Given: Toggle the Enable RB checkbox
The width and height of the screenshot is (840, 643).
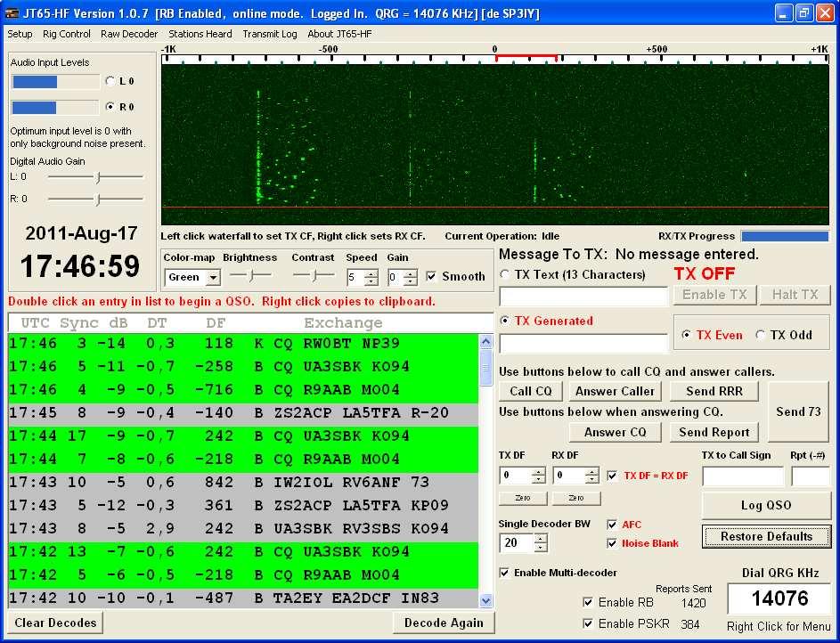Looking at the screenshot, I should point(588,602).
